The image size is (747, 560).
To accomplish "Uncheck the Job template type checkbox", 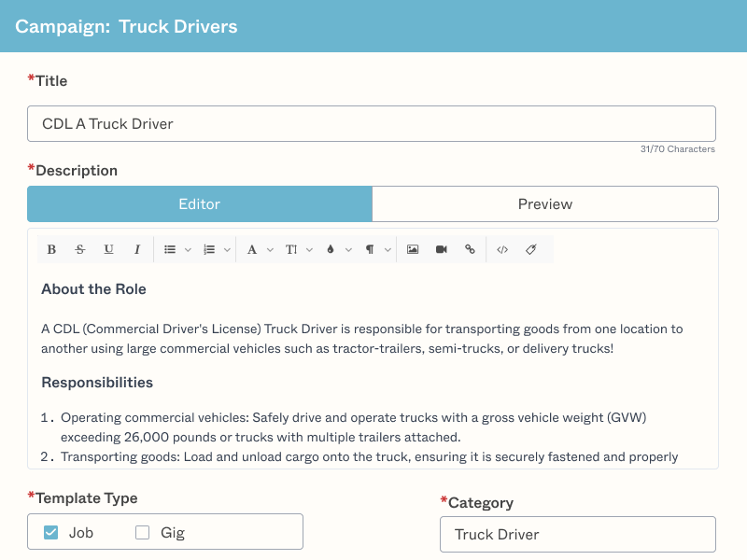I will (51, 533).
